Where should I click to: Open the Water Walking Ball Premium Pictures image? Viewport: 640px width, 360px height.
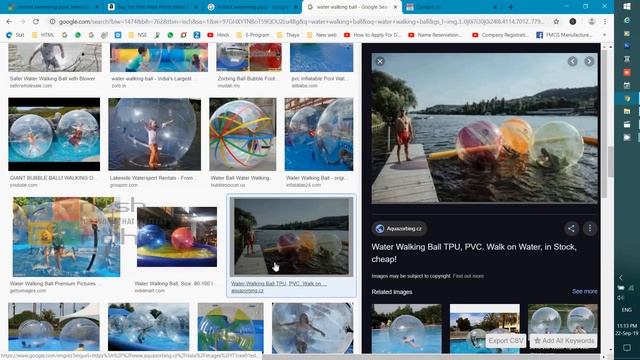66,237
